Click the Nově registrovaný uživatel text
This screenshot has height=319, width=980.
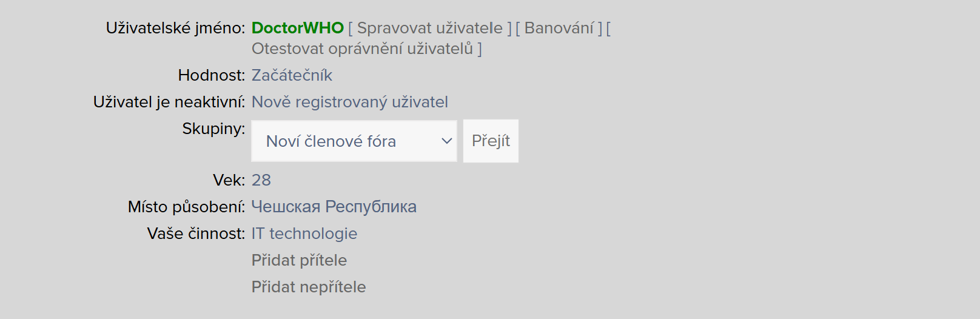[x=349, y=102]
